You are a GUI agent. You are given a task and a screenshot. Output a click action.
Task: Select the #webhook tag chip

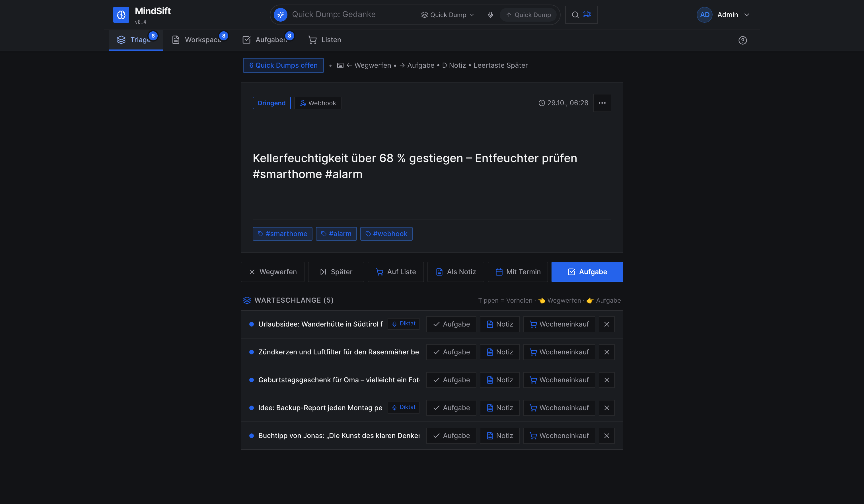pyautogui.click(x=386, y=234)
